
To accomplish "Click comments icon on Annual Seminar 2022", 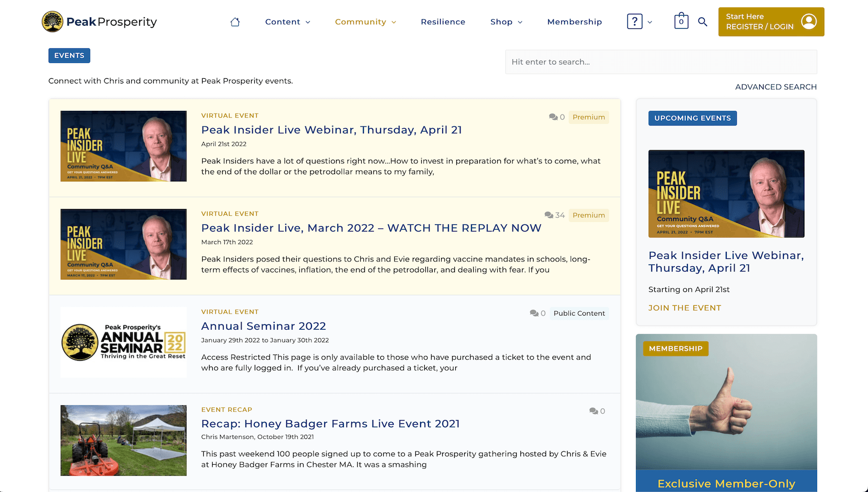I will pos(534,313).
